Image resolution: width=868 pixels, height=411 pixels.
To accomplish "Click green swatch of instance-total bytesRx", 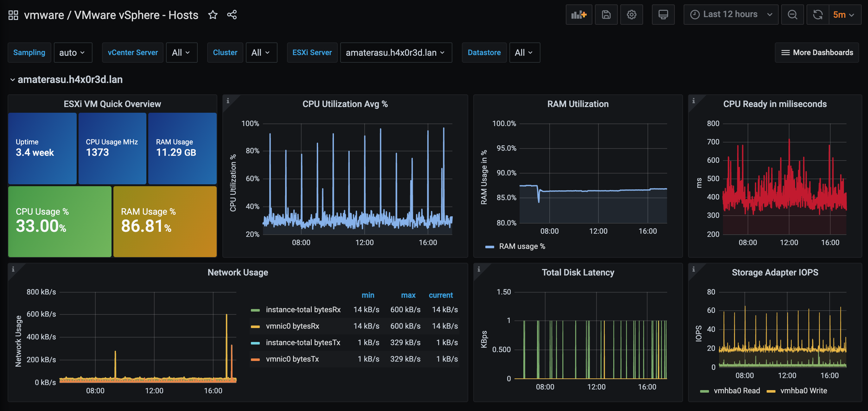I will tap(255, 310).
